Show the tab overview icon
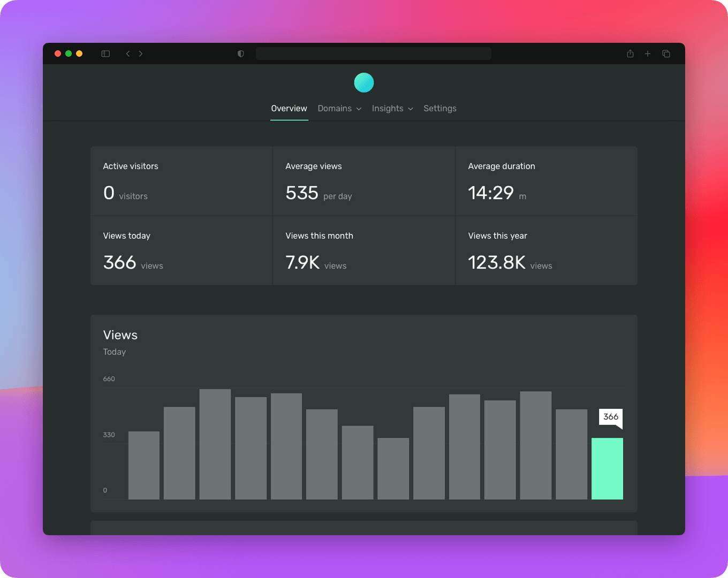 [666, 54]
